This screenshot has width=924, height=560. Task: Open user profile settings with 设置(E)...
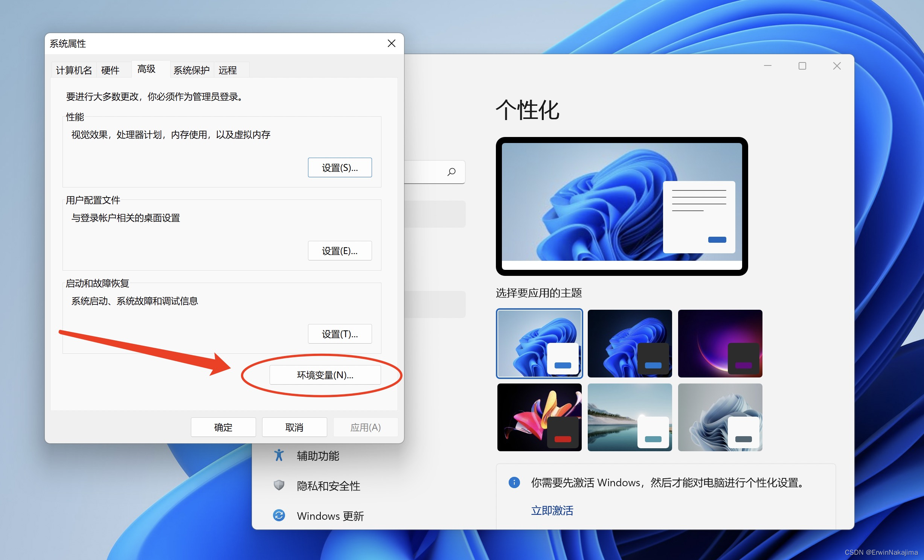pyautogui.click(x=340, y=251)
